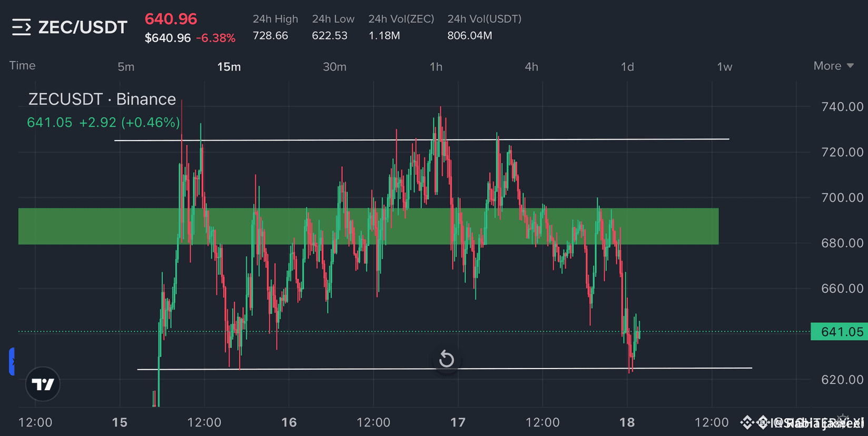Open the TradingView logo badge
Screen dimensions: 868x436
click(43, 384)
